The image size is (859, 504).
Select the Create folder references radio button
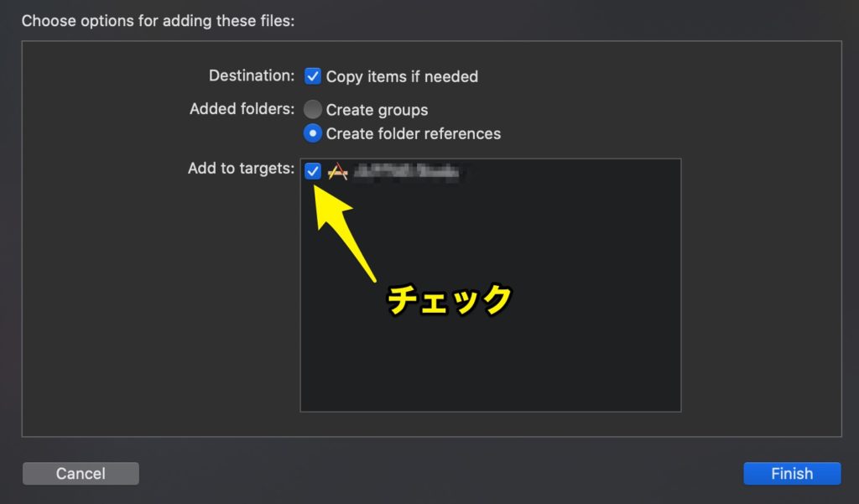pyautogui.click(x=313, y=133)
